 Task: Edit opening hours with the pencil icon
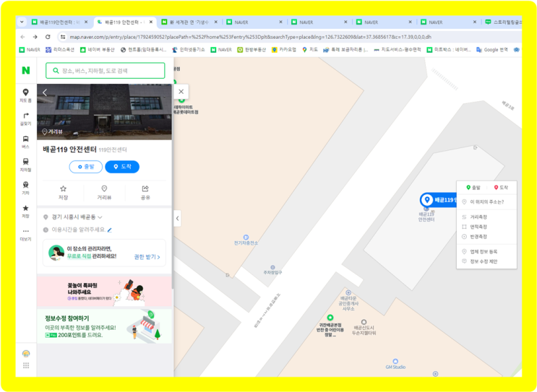110,230
